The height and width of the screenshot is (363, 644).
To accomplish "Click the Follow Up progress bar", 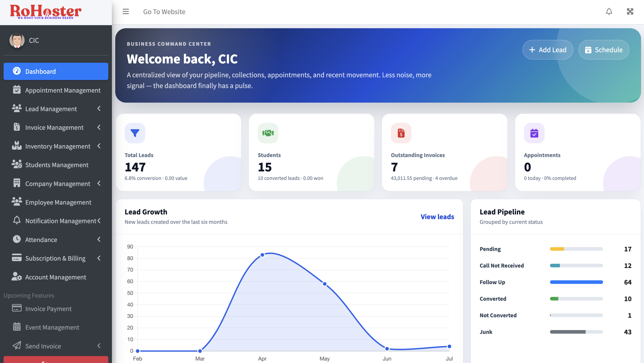I will [576, 282].
